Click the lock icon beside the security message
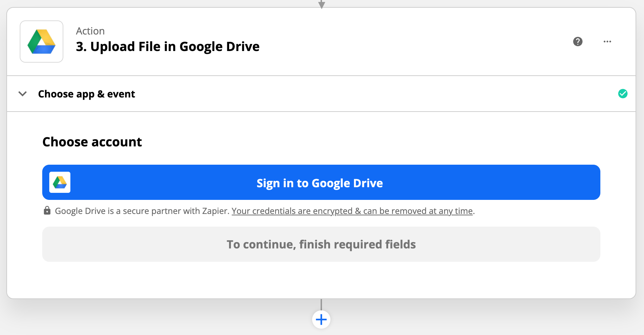Screen dimensions: 644x335 (47, 210)
